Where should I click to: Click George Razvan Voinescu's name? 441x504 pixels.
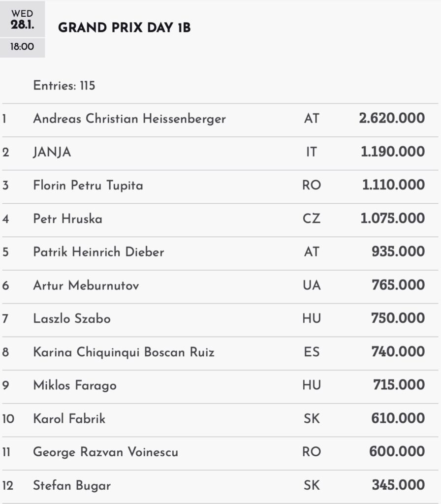(x=105, y=452)
